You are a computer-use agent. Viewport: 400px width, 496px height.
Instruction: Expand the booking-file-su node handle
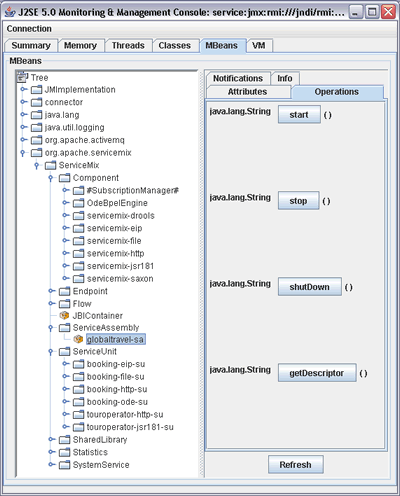coord(65,376)
